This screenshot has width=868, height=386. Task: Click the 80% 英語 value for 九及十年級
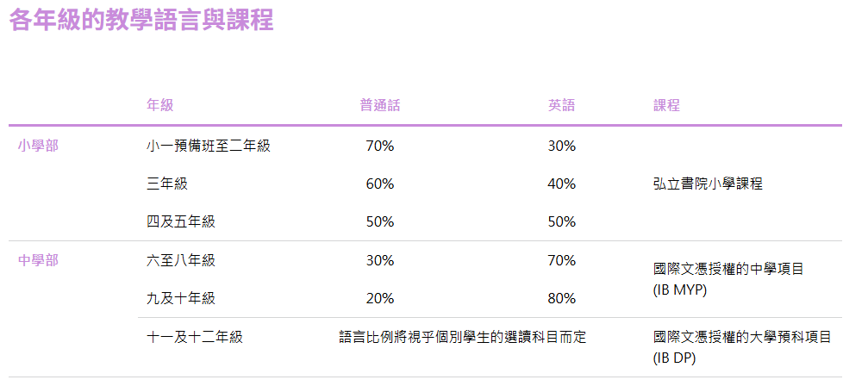(x=561, y=298)
